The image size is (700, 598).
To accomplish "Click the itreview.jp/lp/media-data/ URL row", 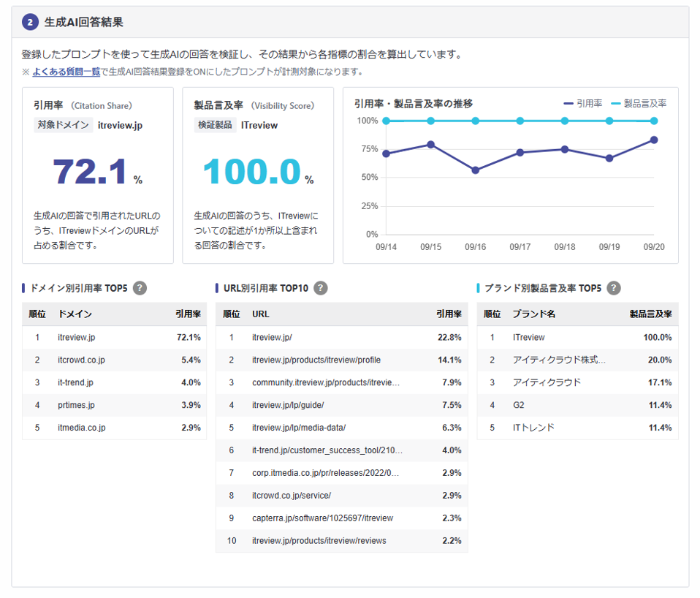I will (342, 428).
